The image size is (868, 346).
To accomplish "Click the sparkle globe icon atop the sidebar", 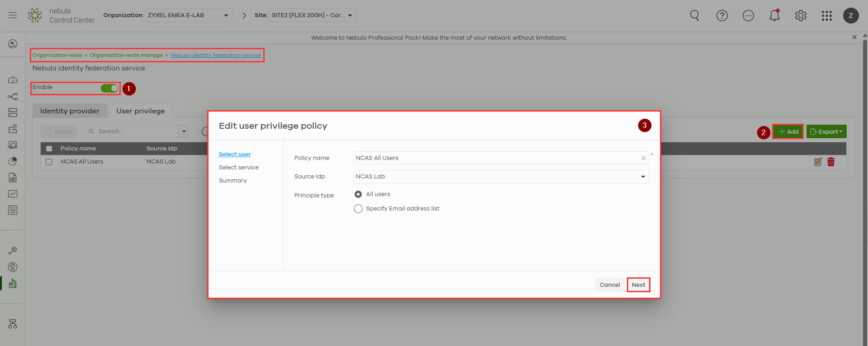I will [x=13, y=44].
